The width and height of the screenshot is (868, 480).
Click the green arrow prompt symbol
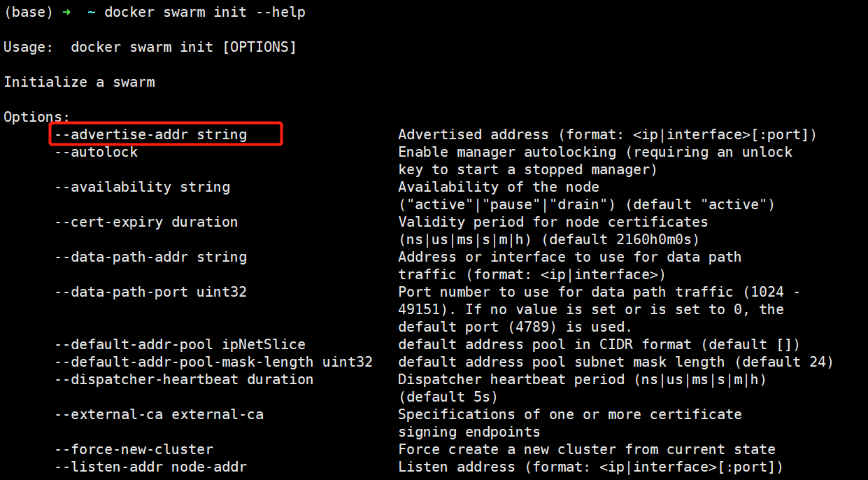tap(66, 13)
